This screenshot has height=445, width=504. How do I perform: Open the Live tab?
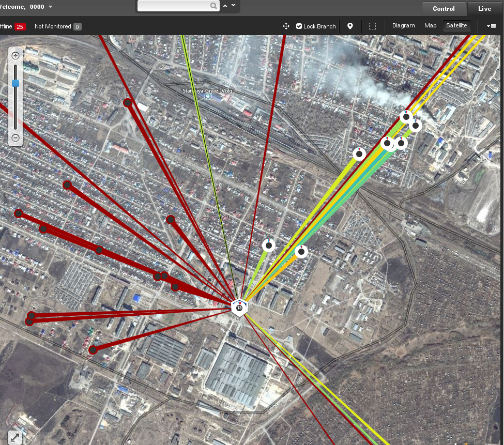485,9
